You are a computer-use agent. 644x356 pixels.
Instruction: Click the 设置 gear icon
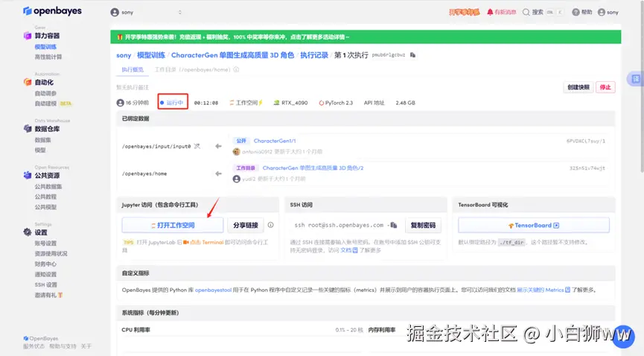coord(28,232)
